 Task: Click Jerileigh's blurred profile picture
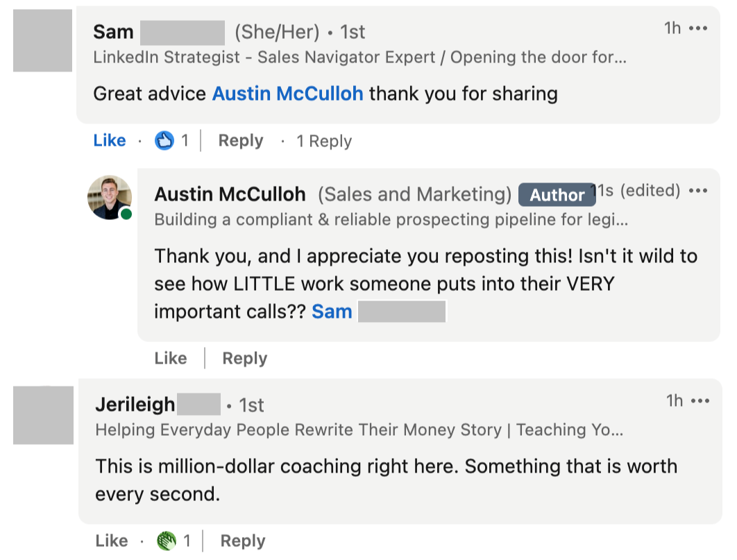43,415
